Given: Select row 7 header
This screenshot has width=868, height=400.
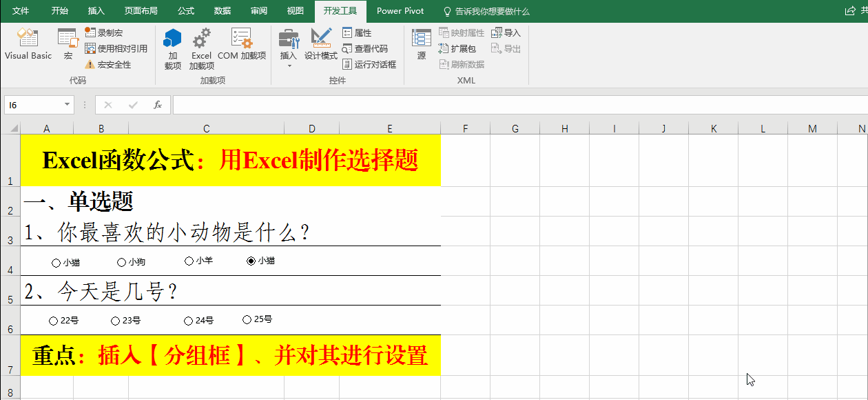Looking at the screenshot, I should click(10, 356).
